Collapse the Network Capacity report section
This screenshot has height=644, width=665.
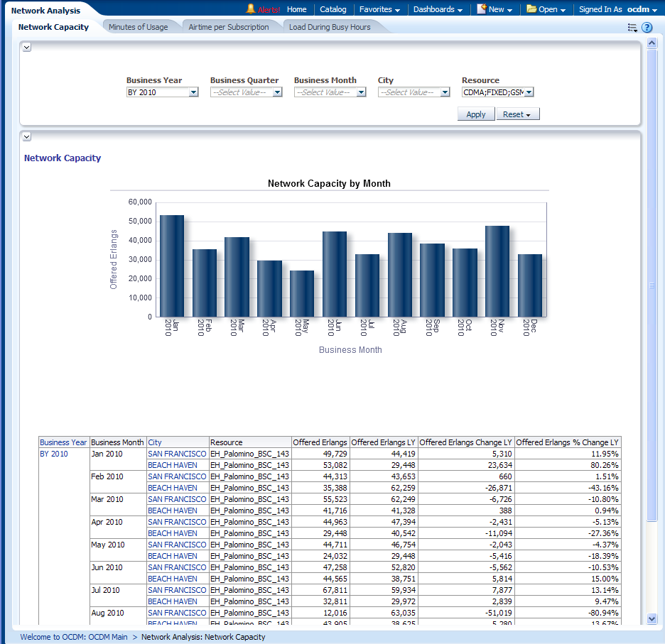pyautogui.click(x=26, y=136)
